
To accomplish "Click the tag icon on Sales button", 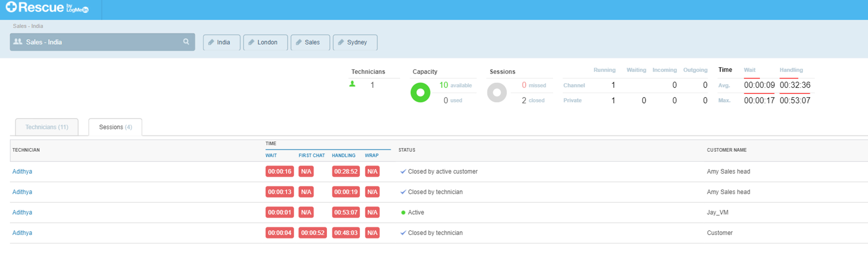I will pyautogui.click(x=299, y=42).
